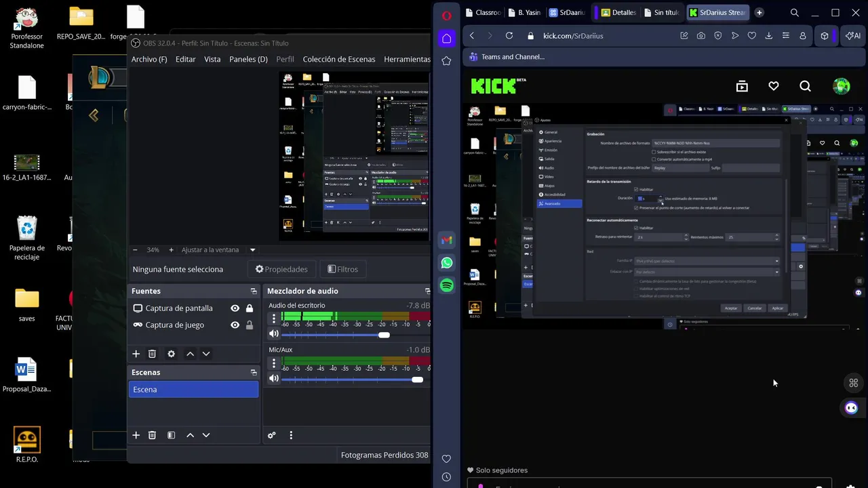The image size is (868, 488).
Task: Open Kick following heart icon
Action: 774,86
